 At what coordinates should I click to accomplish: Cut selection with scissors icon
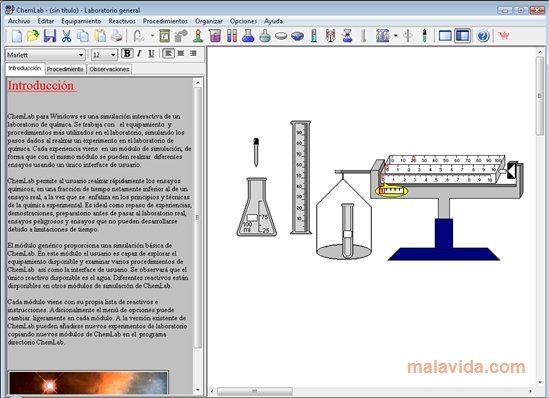66,36
